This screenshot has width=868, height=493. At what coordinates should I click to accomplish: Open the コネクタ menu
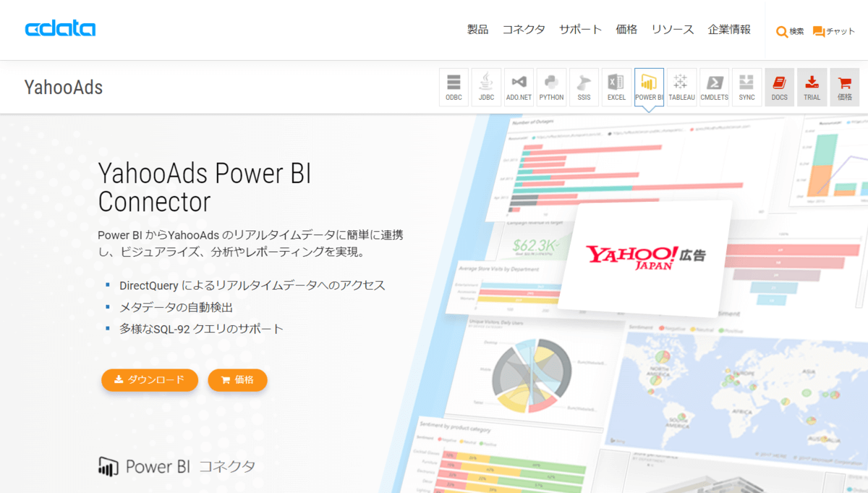(524, 30)
